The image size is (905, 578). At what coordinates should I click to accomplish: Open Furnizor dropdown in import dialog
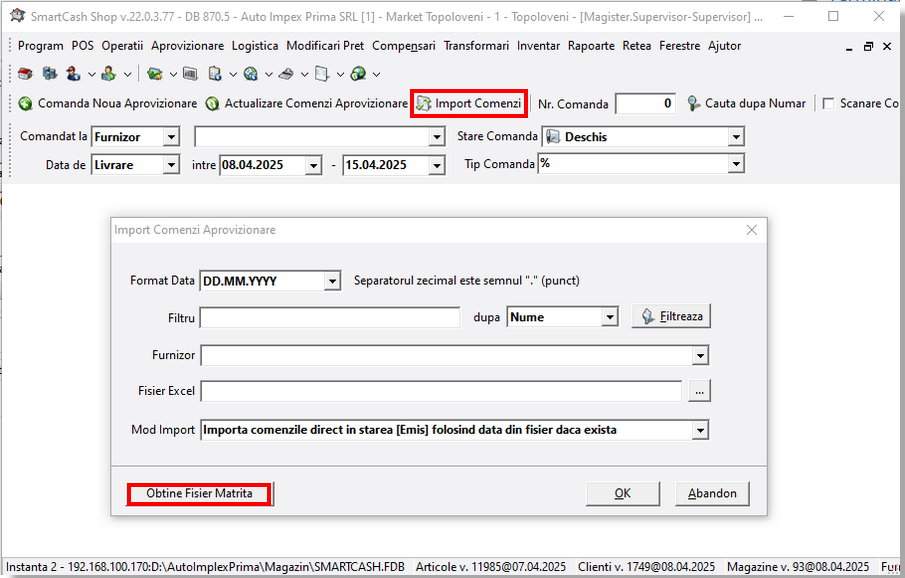[700, 356]
